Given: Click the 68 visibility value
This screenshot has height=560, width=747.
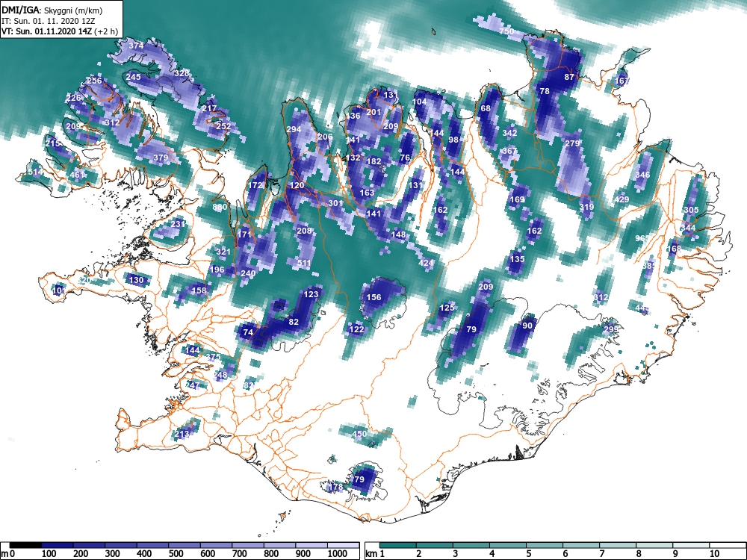Looking at the screenshot, I should tap(486, 108).
